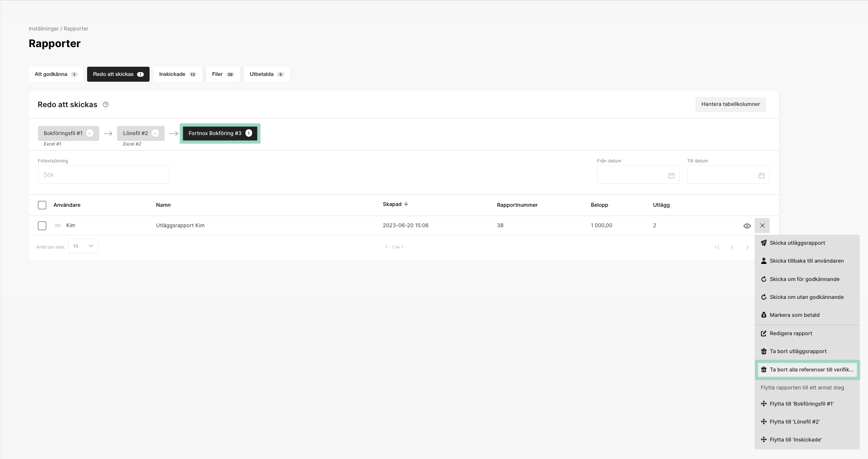Click Hantera tabellkolumner button

tap(730, 104)
